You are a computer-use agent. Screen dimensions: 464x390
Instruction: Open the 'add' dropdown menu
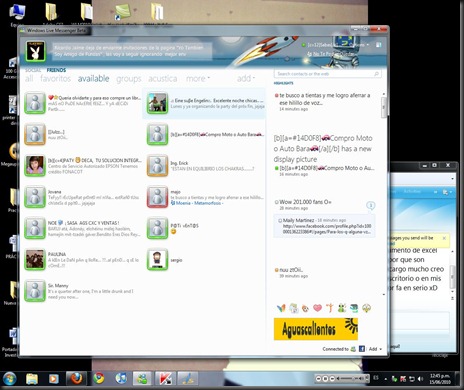246,78
